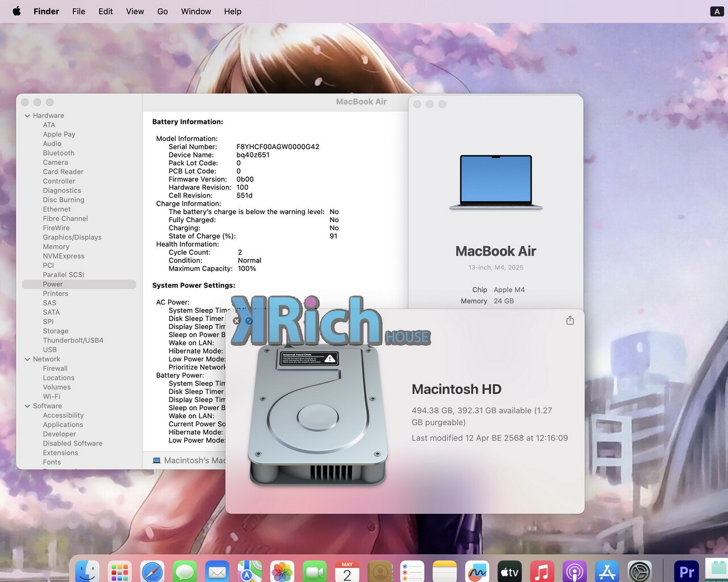The width and height of the screenshot is (728, 582).
Task: Close the Macintosh HD preview with the x icon
Action: click(x=237, y=321)
